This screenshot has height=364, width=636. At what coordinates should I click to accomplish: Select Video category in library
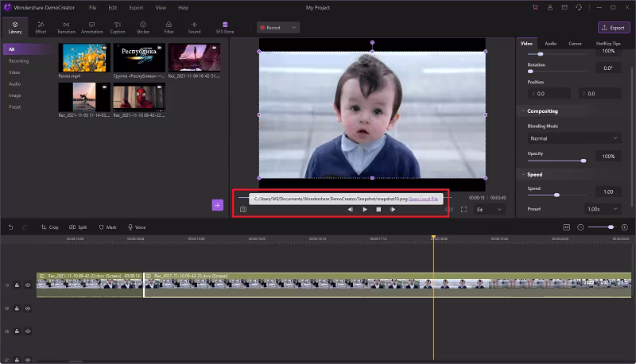pyautogui.click(x=14, y=72)
